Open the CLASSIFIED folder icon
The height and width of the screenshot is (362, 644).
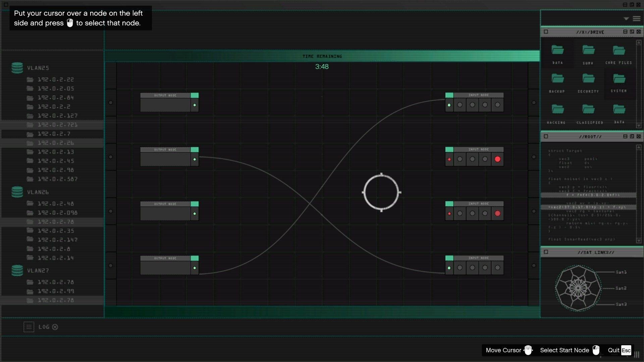point(588,109)
